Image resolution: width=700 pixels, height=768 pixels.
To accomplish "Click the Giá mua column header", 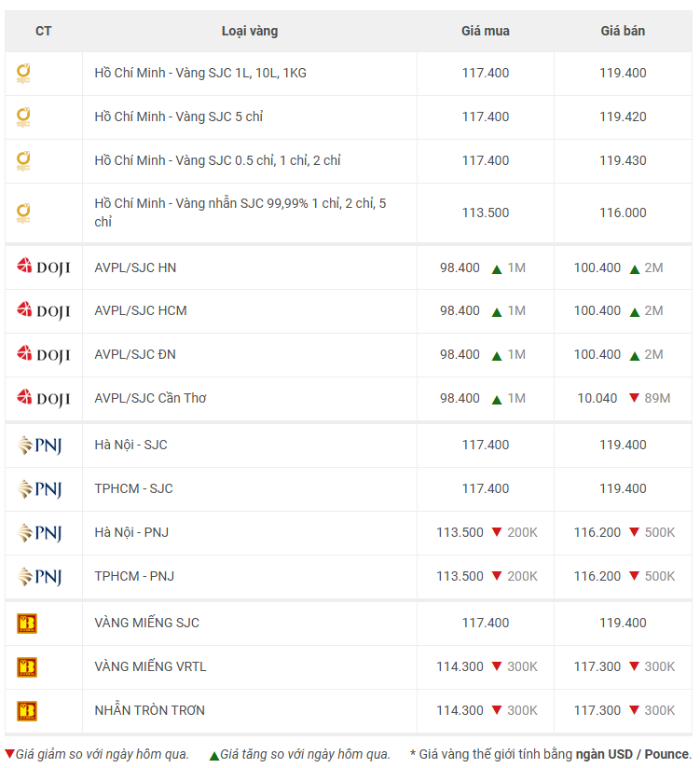I will (x=486, y=32).
